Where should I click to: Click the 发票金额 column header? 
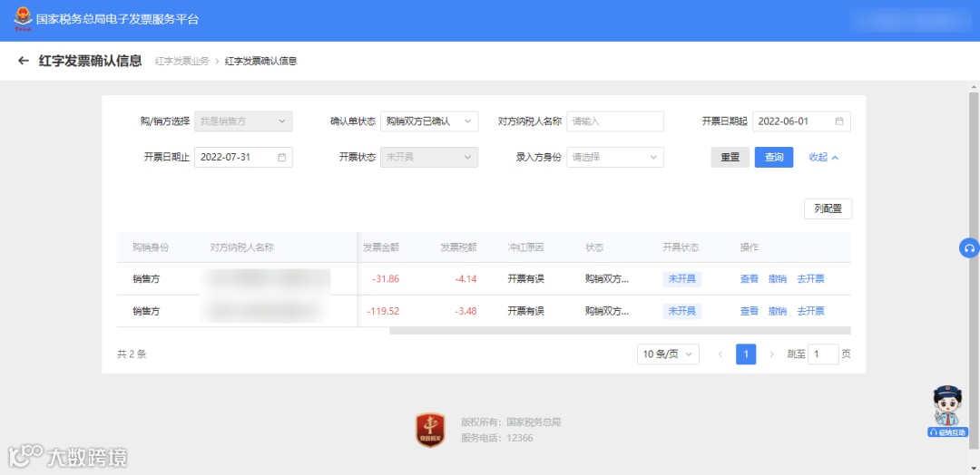pos(380,247)
